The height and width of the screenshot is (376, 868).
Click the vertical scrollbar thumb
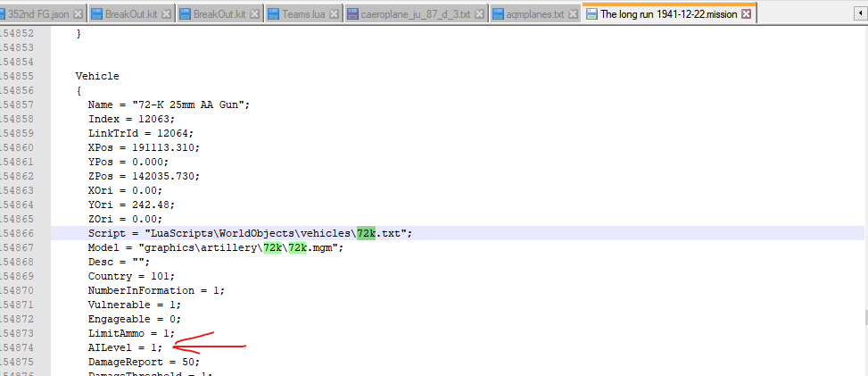coord(864,317)
